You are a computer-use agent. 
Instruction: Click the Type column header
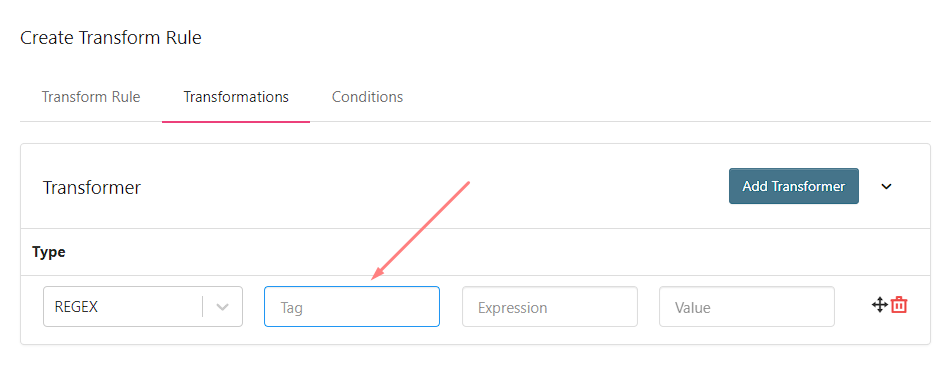click(48, 252)
